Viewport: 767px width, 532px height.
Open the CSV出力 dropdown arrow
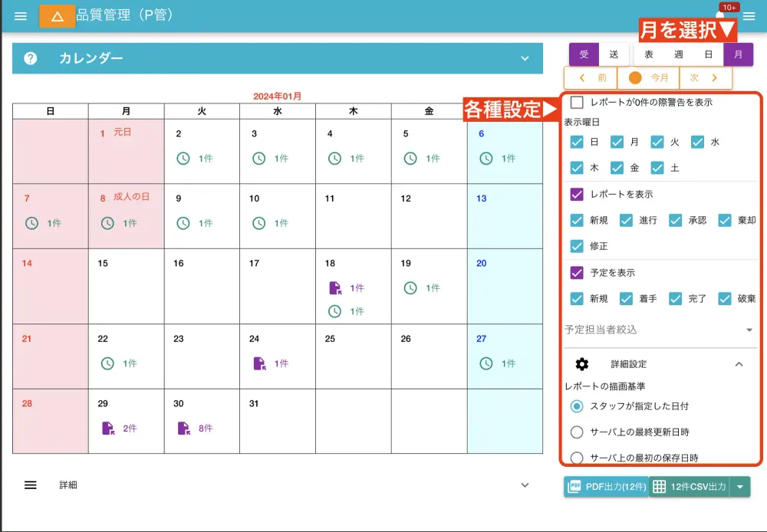pyautogui.click(x=739, y=487)
